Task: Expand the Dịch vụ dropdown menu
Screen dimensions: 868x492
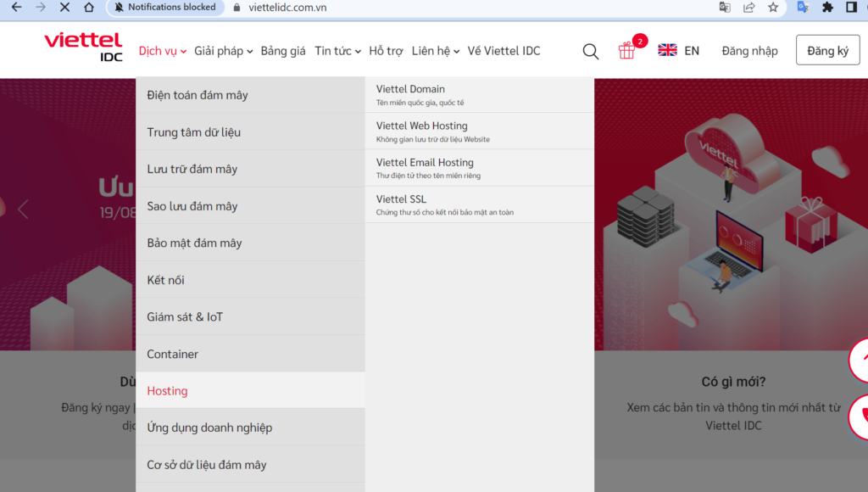Action: click(x=161, y=50)
